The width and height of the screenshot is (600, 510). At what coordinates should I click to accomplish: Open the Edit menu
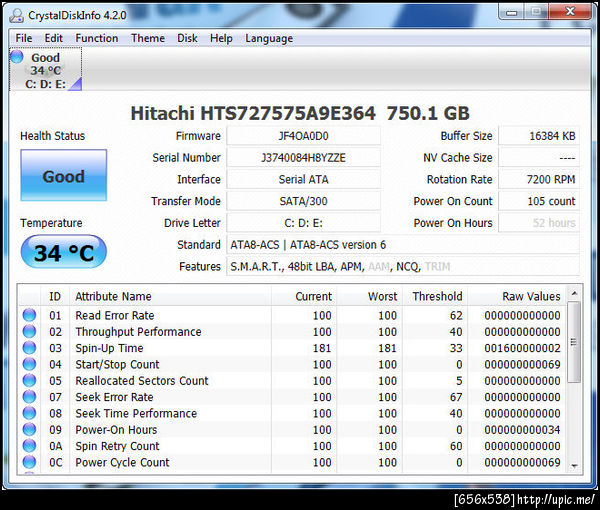tap(54, 38)
